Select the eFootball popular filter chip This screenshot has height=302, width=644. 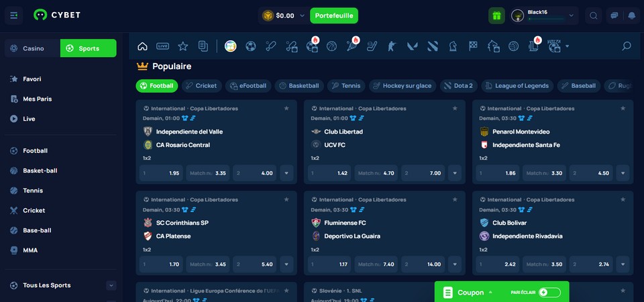248,86
